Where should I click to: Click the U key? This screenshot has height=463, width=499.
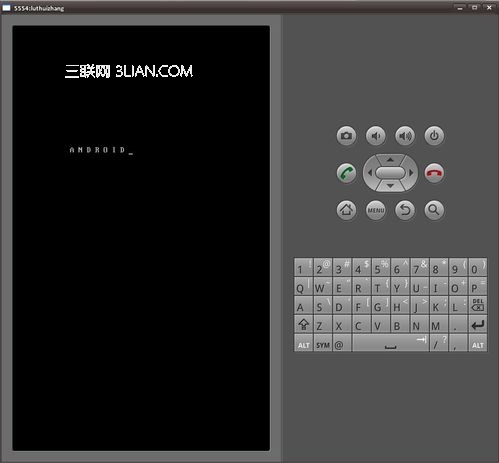click(419, 286)
